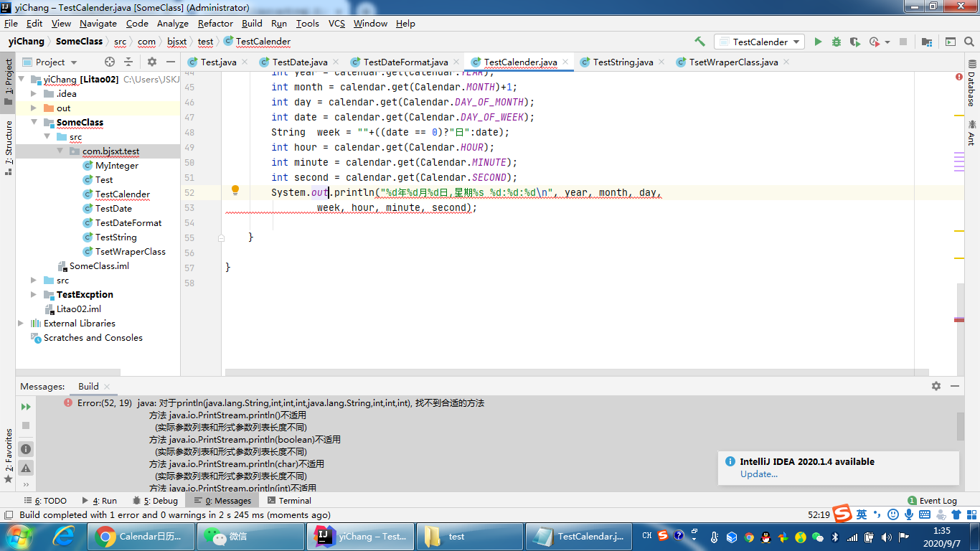This screenshot has height=551, width=980.
Task: Open the Refactor menu
Action: [x=215, y=24]
